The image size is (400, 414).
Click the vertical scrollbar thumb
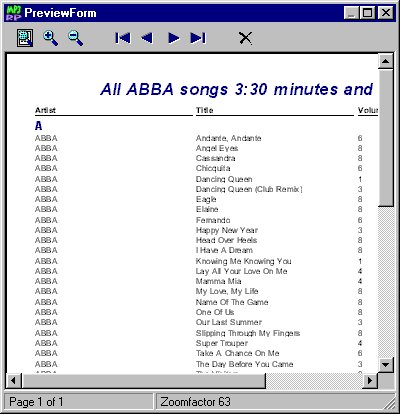click(x=386, y=138)
